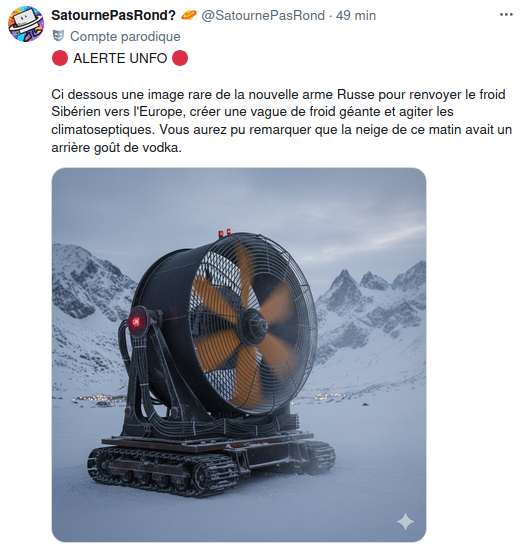This screenshot has height=546, width=521.
Task: Click the fan's central hub in photo
Action: 256,326
